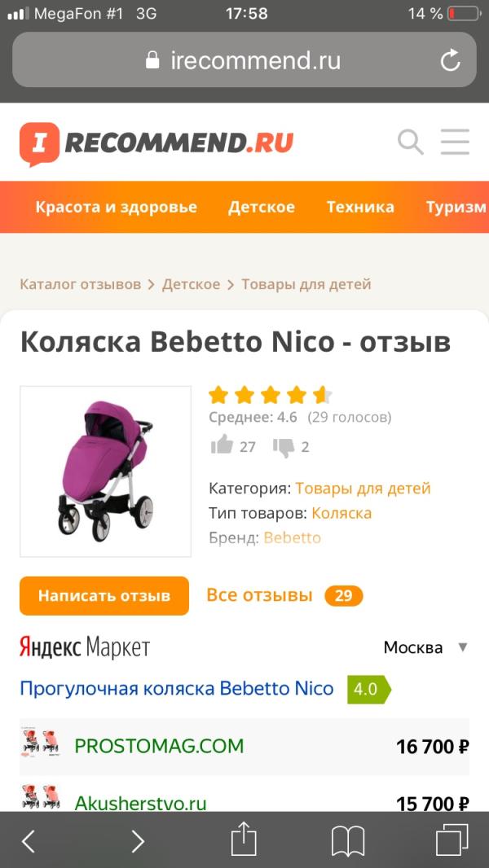Go back with Safari's left arrow
The height and width of the screenshot is (868, 489).
(29, 841)
